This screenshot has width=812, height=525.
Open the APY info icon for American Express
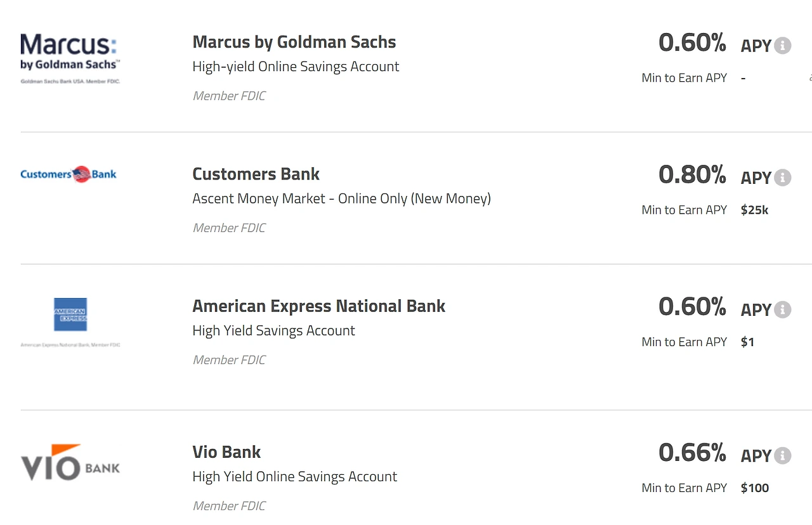pyautogui.click(x=783, y=309)
